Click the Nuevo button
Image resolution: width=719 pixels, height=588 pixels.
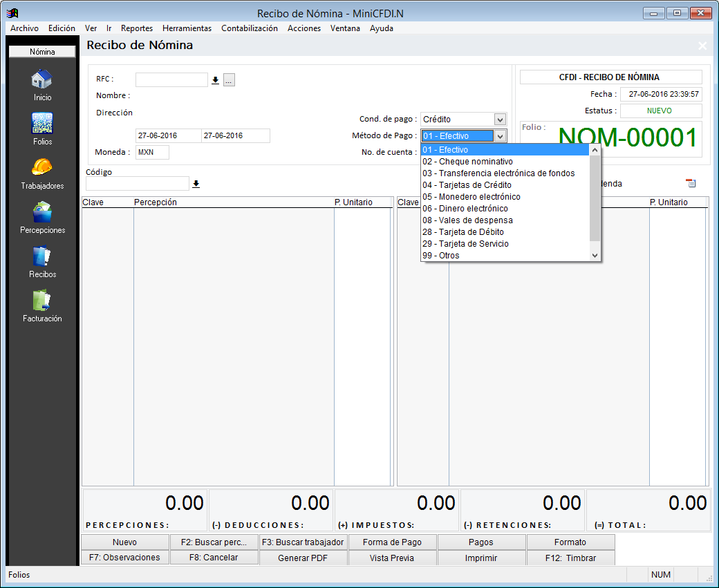pyautogui.click(x=124, y=542)
